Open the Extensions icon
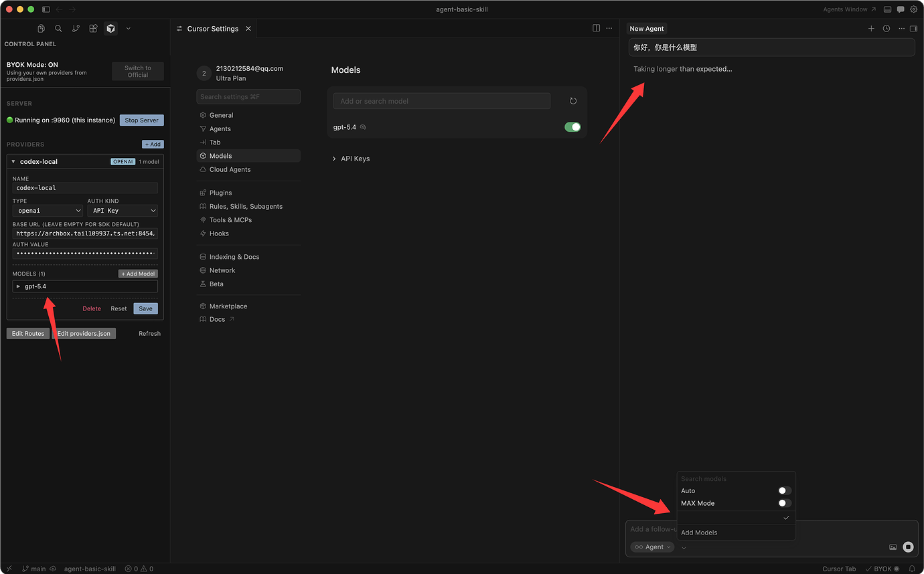The width and height of the screenshot is (924, 574). click(x=93, y=29)
